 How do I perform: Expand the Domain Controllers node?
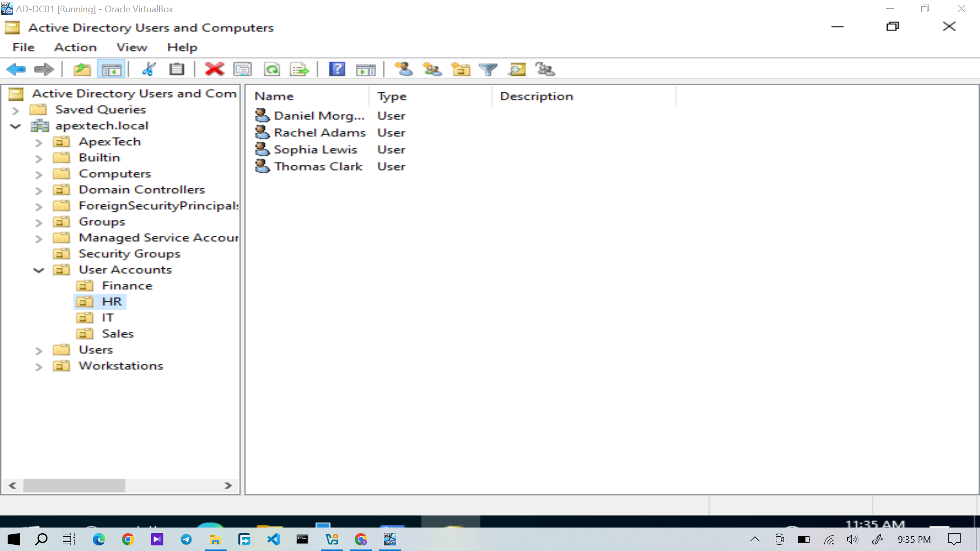39,190
